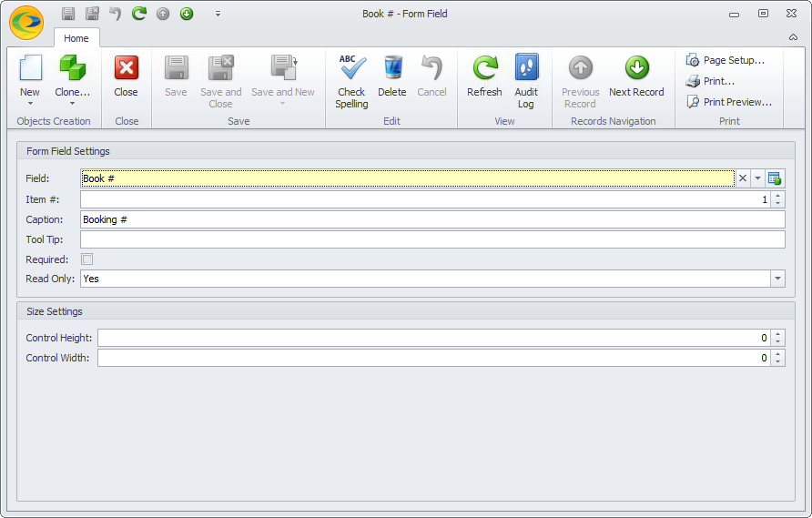Click the Item # input field
The image size is (812, 518).
click(x=425, y=199)
